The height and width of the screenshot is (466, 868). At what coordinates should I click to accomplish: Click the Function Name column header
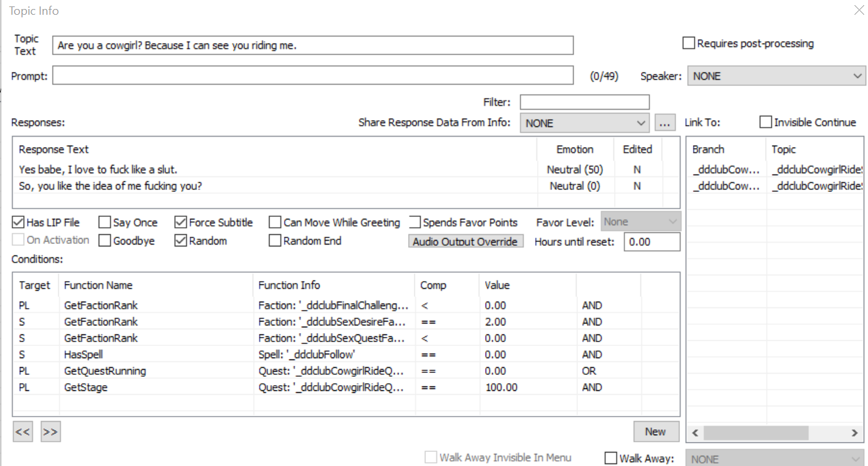click(x=156, y=285)
